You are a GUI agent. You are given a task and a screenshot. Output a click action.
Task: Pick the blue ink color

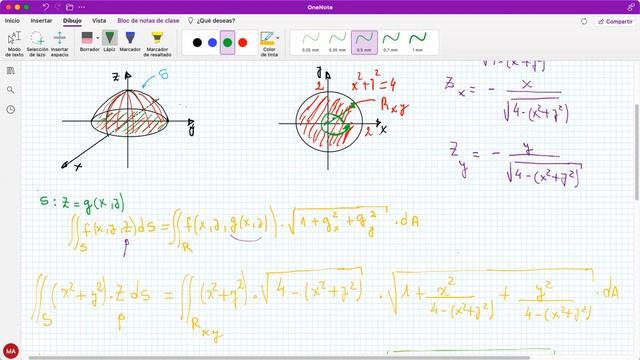pos(212,42)
